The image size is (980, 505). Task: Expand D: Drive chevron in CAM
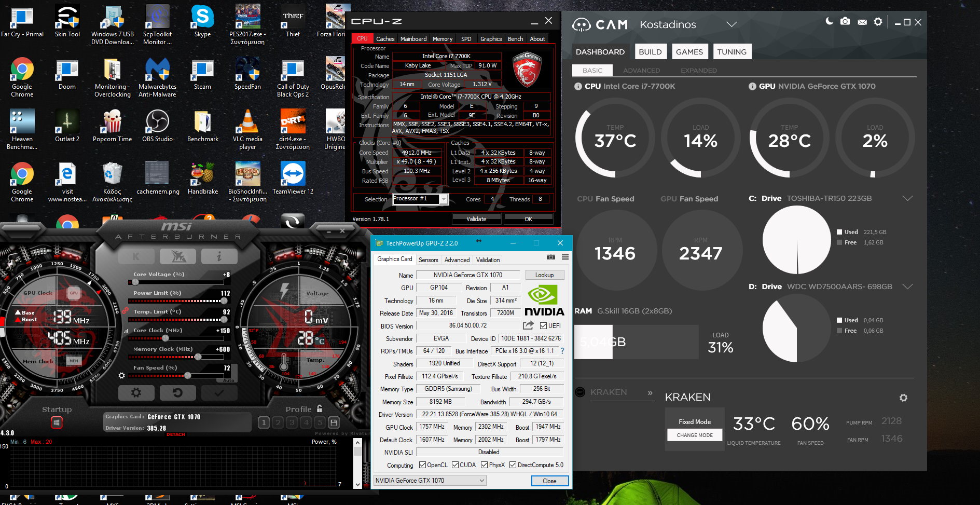pyautogui.click(x=907, y=286)
